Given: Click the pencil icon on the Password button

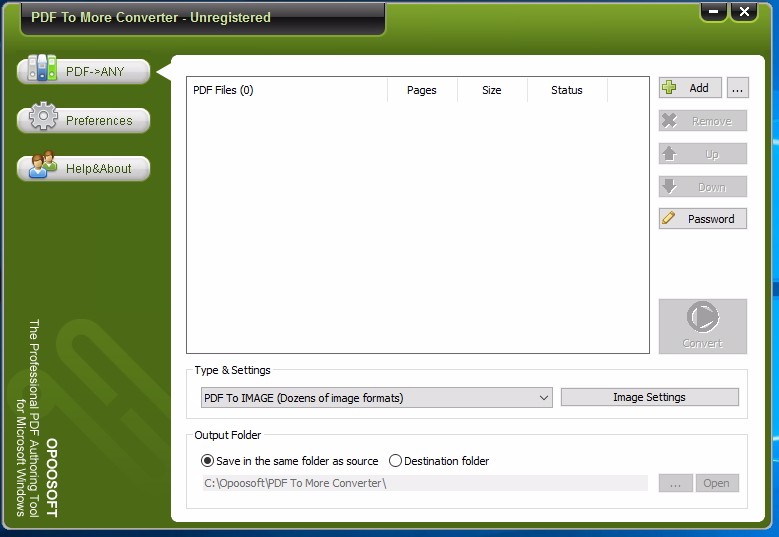Looking at the screenshot, I should pyautogui.click(x=669, y=218).
